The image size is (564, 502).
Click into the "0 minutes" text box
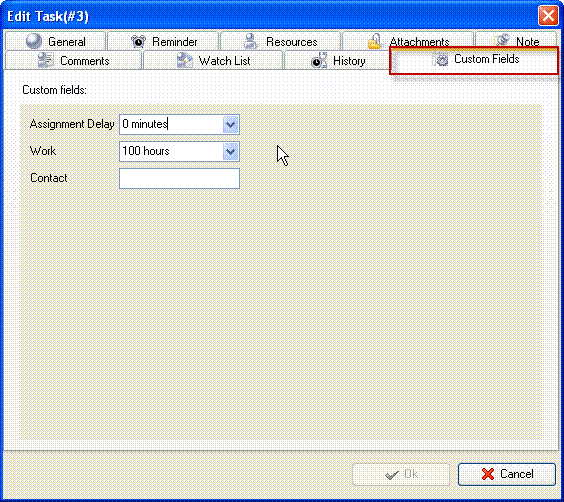171,124
